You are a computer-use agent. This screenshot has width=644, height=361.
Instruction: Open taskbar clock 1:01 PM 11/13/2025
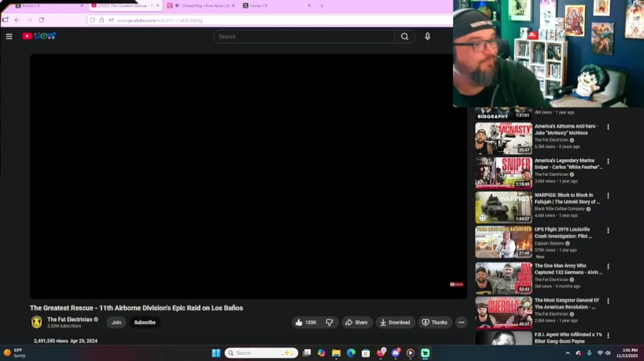point(627,353)
